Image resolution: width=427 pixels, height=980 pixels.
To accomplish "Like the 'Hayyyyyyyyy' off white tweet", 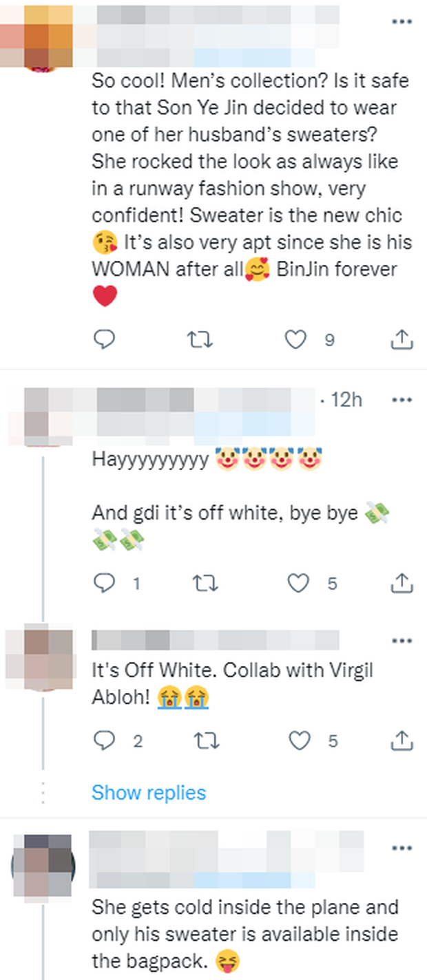I will [298, 584].
